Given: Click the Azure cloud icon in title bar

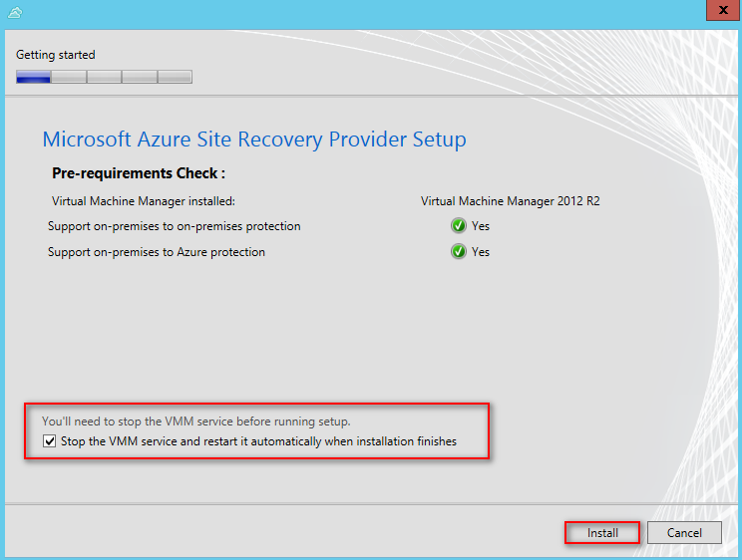Looking at the screenshot, I should click(x=14, y=12).
